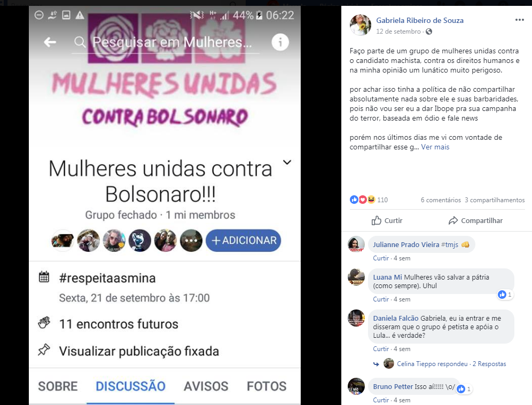532x405 pixels.
Task: Expand the 2 Respostas replies thread
Action: click(489, 364)
